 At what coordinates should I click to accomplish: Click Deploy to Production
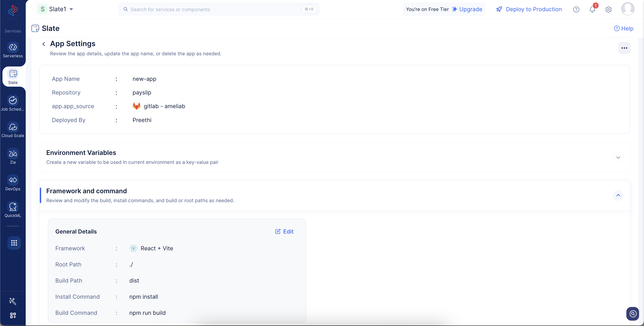[x=529, y=9]
